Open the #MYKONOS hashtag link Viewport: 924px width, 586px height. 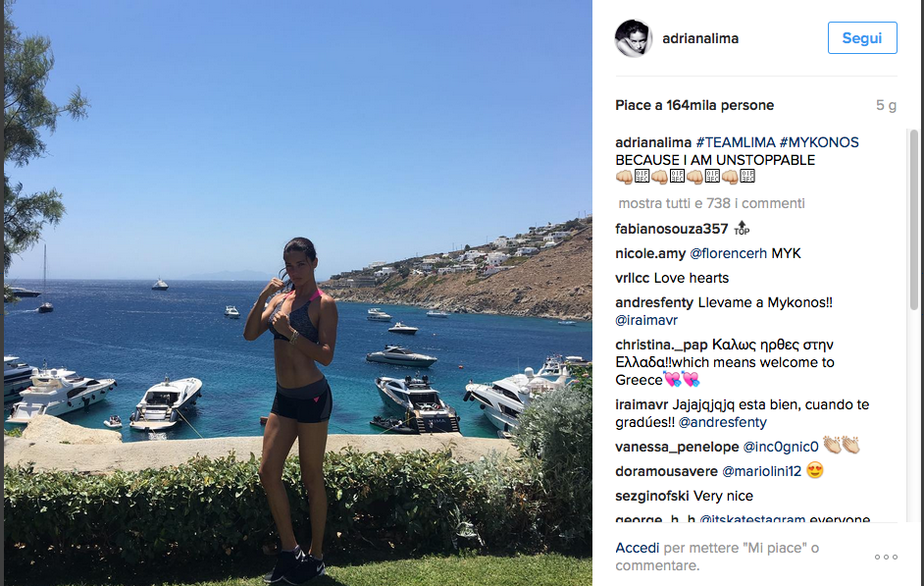pos(818,142)
